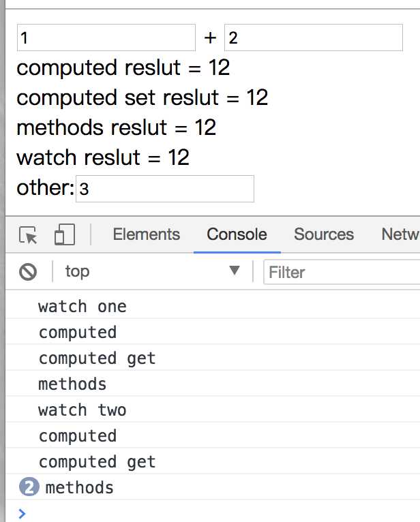The height and width of the screenshot is (522, 420).
Task: Click the blue console prompt arrow
Action: coord(22,513)
